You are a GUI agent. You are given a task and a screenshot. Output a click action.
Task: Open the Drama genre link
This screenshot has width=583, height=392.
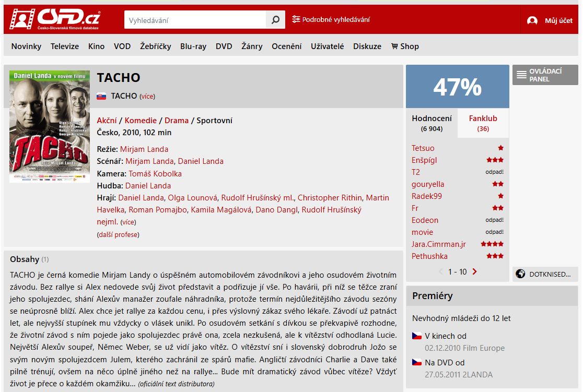(177, 121)
